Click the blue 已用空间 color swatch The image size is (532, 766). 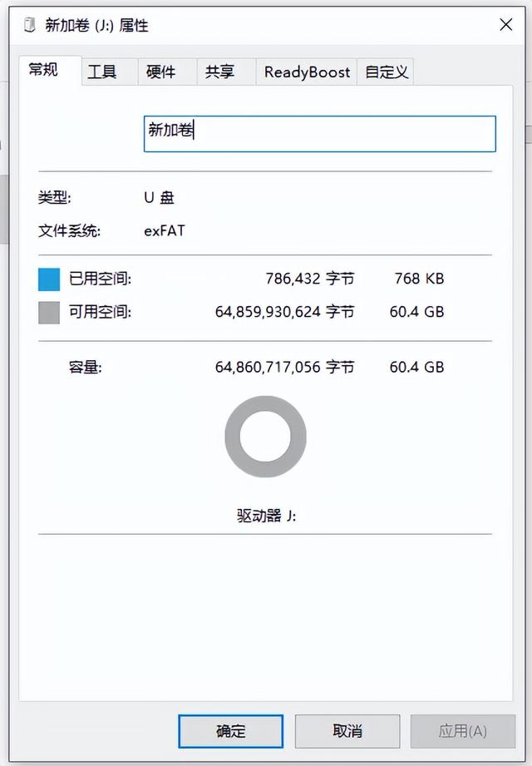(49, 279)
